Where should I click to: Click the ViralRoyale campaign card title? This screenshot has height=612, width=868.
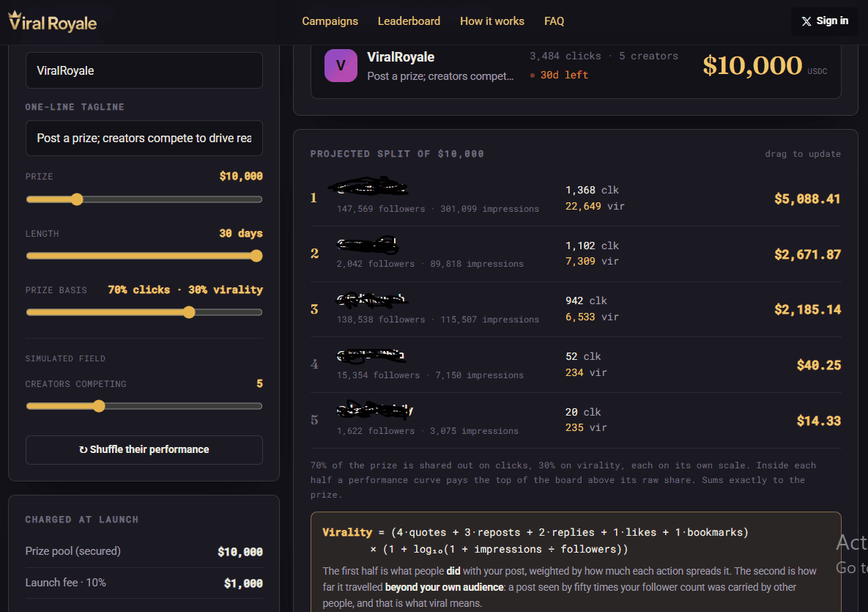click(x=401, y=57)
